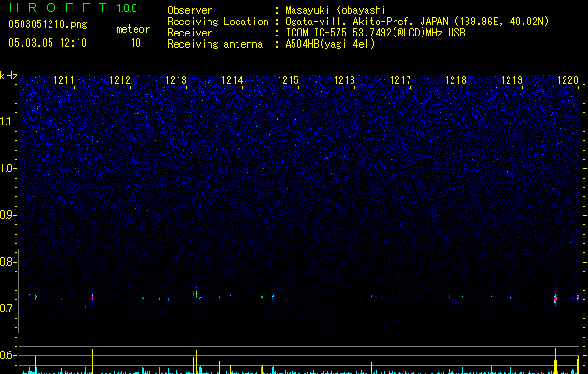Click the Receiving Location label

point(218,22)
